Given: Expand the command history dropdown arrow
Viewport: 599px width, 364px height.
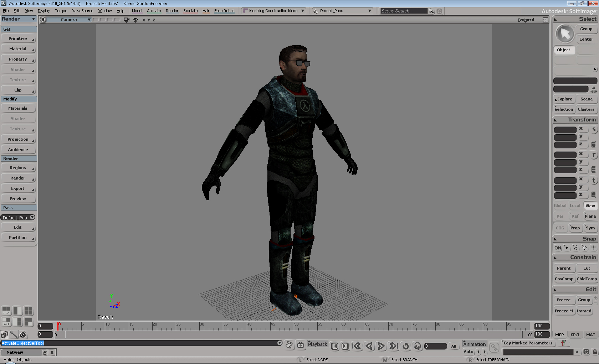Looking at the screenshot, I should tap(280, 343).
